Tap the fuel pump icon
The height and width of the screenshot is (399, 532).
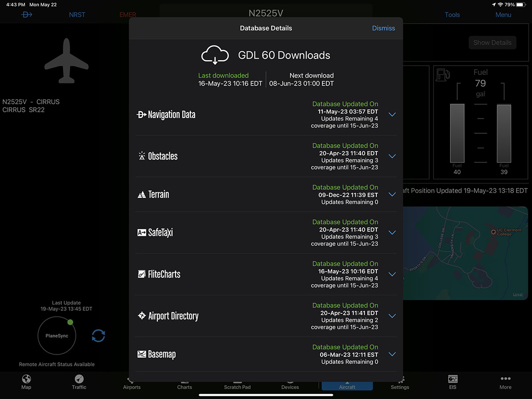(x=443, y=74)
